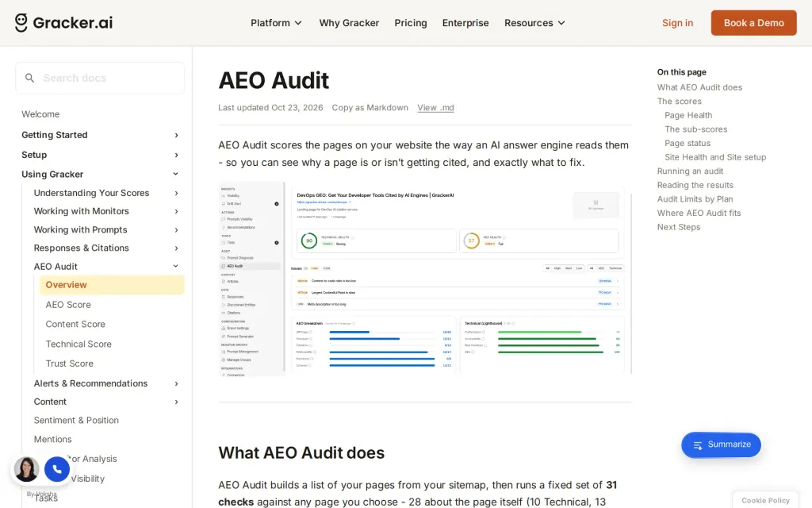The height and width of the screenshot is (508, 812).
Task: Expand Working with Monitors
Action: pyautogui.click(x=106, y=211)
